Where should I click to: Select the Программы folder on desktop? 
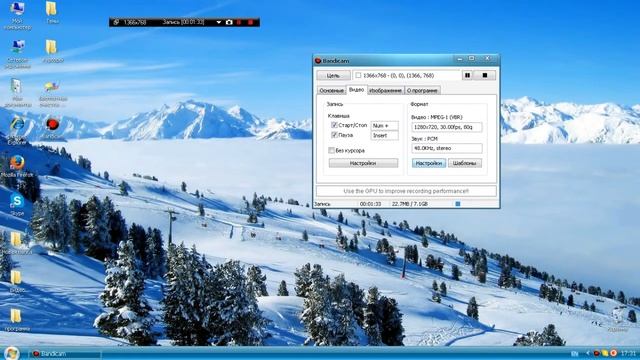pyautogui.click(x=16, y=320)
